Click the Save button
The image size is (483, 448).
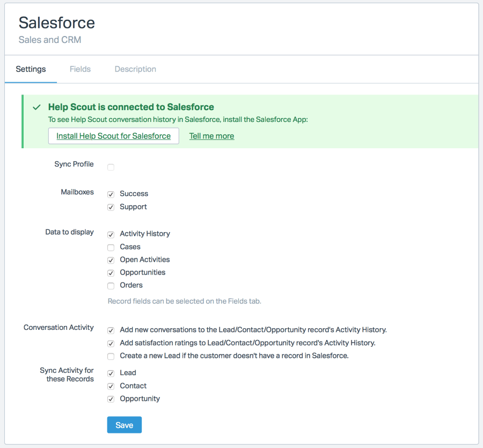click(x=124, y=424)
